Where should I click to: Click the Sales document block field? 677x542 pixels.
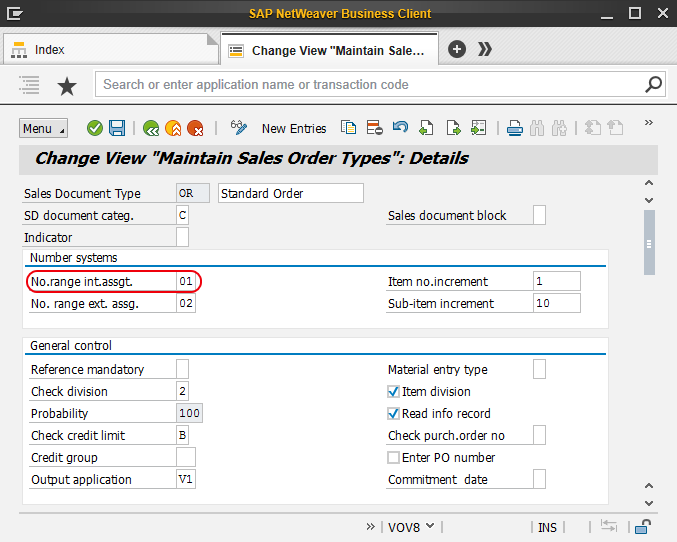[x=539, y=215]
